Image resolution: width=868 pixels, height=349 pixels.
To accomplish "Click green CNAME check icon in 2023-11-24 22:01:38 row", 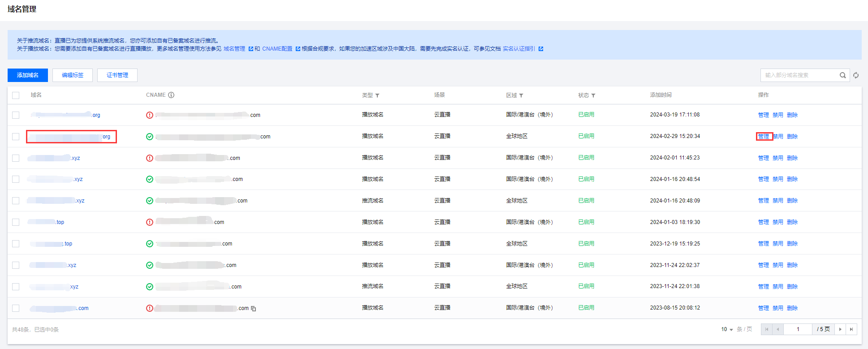I will pos(150,287).
